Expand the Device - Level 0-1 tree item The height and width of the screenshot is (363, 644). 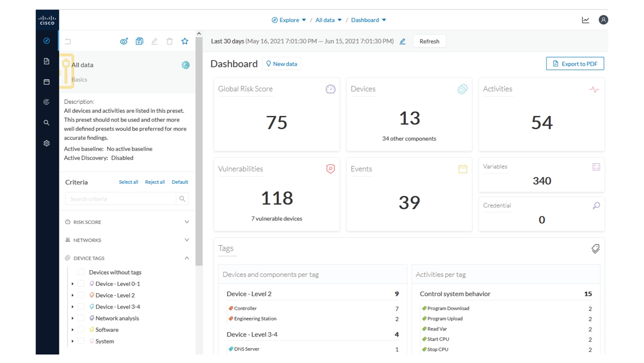click(72, 283)
